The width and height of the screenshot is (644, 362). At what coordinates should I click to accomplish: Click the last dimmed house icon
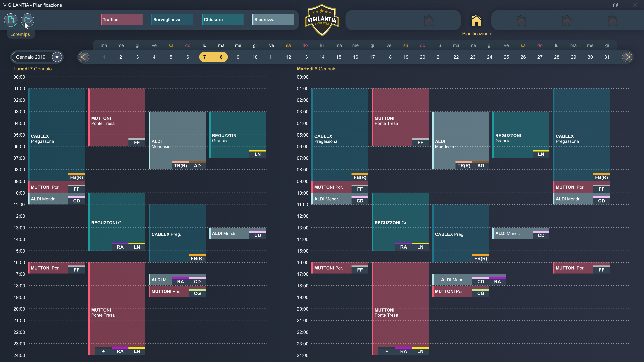click(x=612, y=20)
